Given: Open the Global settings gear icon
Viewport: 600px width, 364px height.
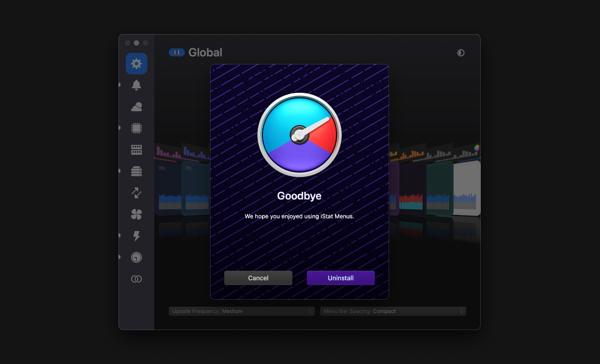Looking at the screenshot, I should pos(136,64).
